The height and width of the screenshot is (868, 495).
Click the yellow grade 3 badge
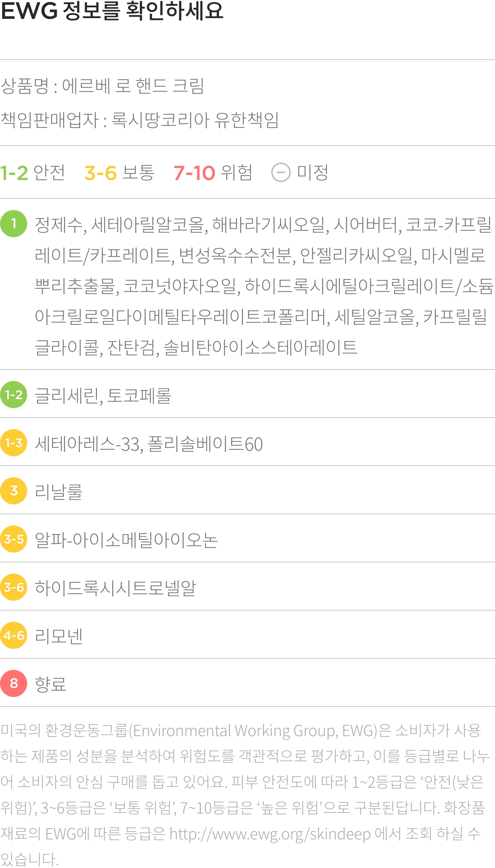[14, 491]
